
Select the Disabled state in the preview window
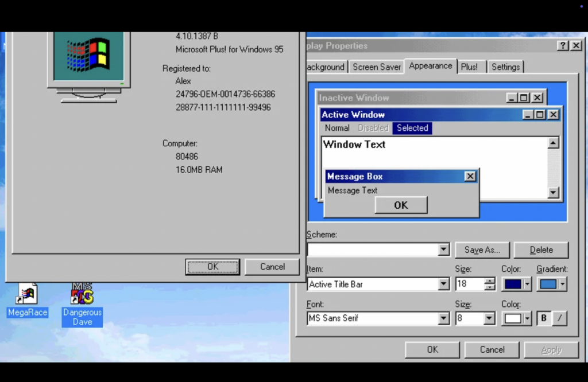(373, 128)
